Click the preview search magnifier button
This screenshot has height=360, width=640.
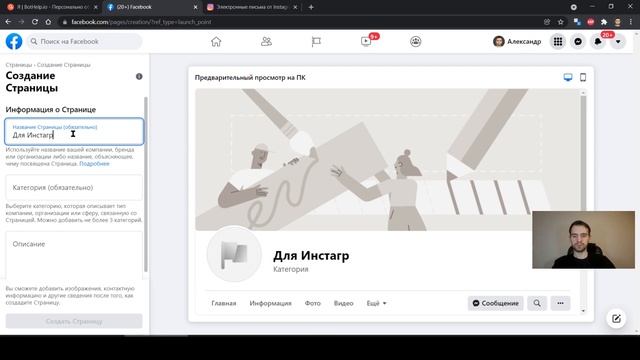[537, 303]
